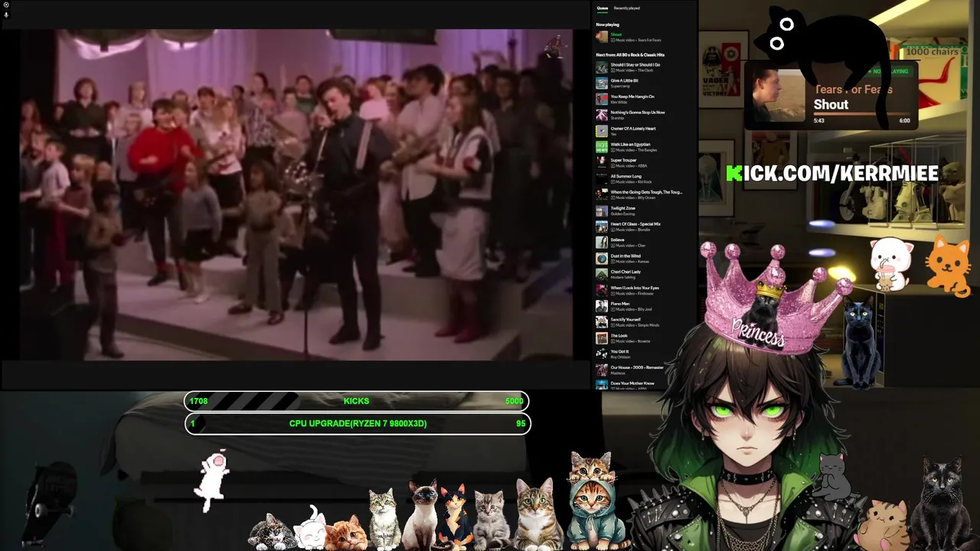The height and width of the screenshot is (551, 980).
Task: Click the Twilight Zone album cover
Action: coord(602,210)
